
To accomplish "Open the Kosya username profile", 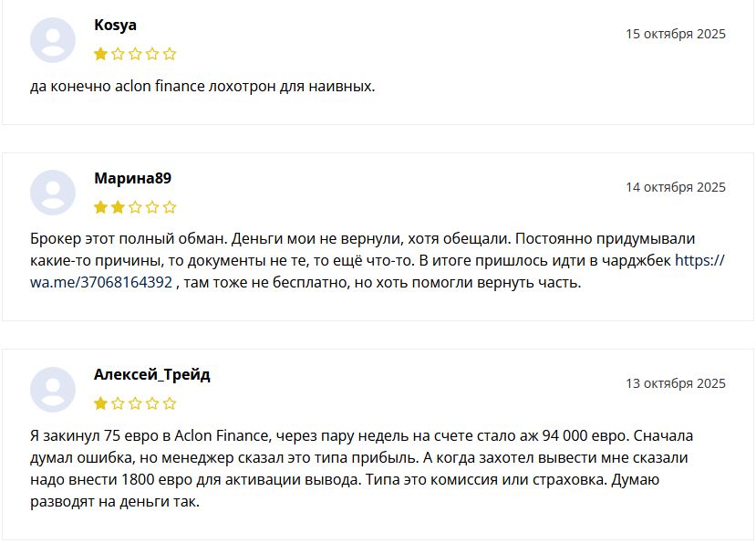I will (115, 25).
